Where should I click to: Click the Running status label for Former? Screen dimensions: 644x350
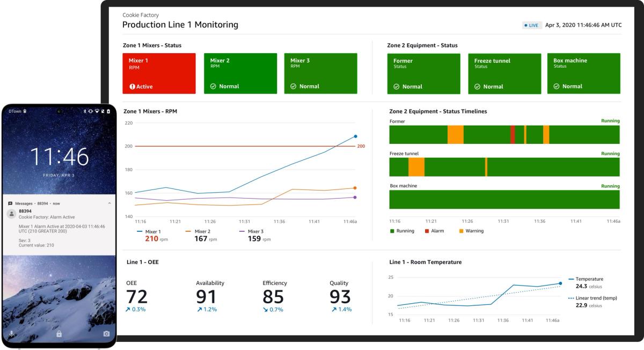coord(610,121)
